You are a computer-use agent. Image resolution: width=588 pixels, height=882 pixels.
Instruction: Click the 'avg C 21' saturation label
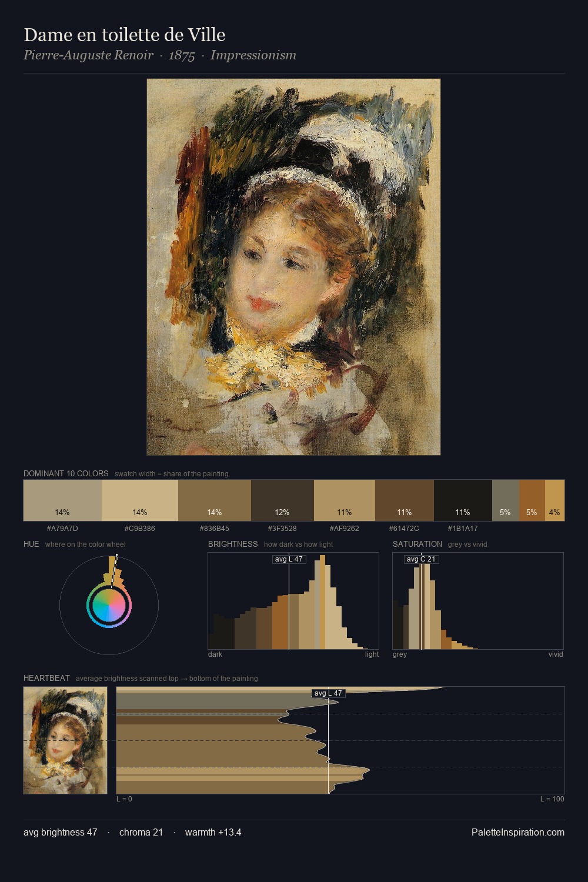421,559
